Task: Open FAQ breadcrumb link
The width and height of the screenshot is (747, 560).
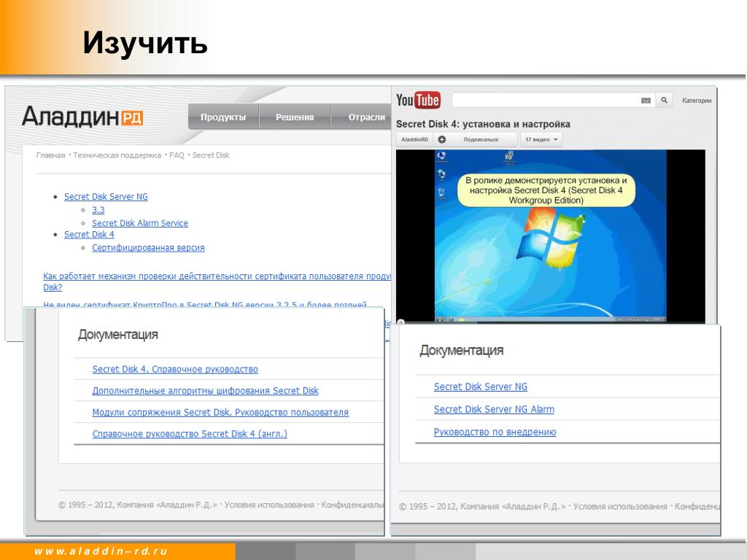Action: point(177,155)
